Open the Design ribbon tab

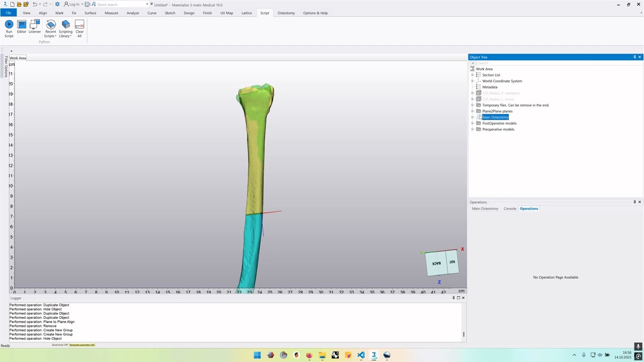pyautogui.click(x=189, y=13)
